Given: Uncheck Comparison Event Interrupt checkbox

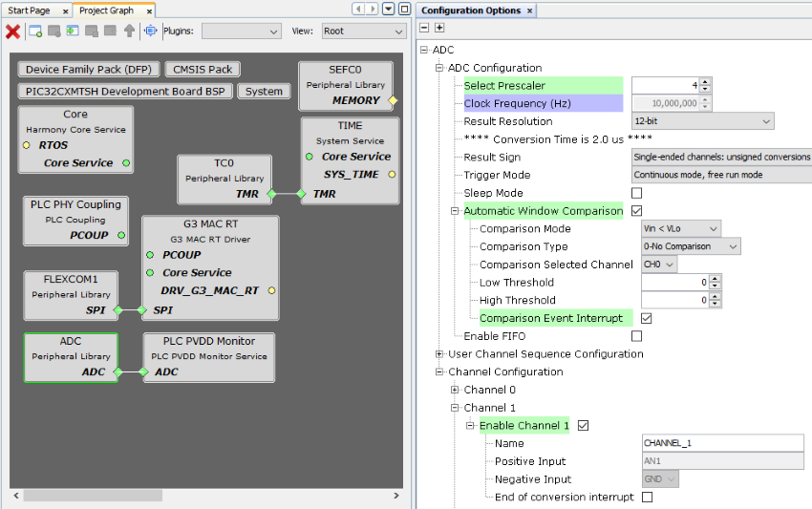Looking at the screenshot, I should click(x=647, y=318).
